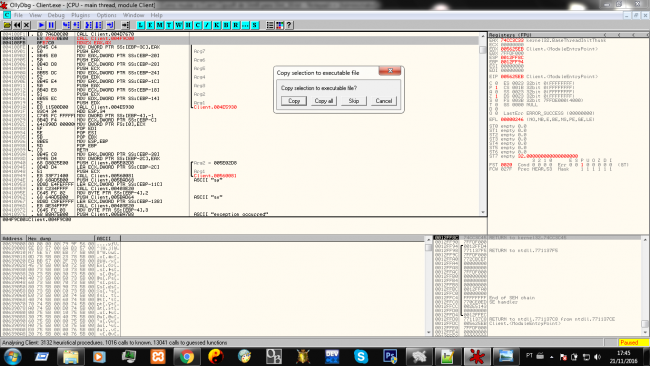Screen dimensions: 650x366
Task: Click Cancel button in dialog
Action: [x=383, y=101]
